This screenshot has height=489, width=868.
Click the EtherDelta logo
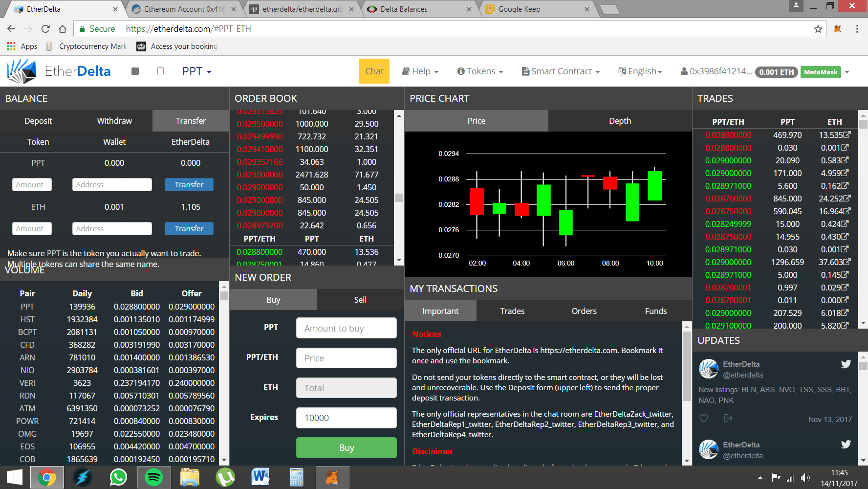(x=22, y=71)
